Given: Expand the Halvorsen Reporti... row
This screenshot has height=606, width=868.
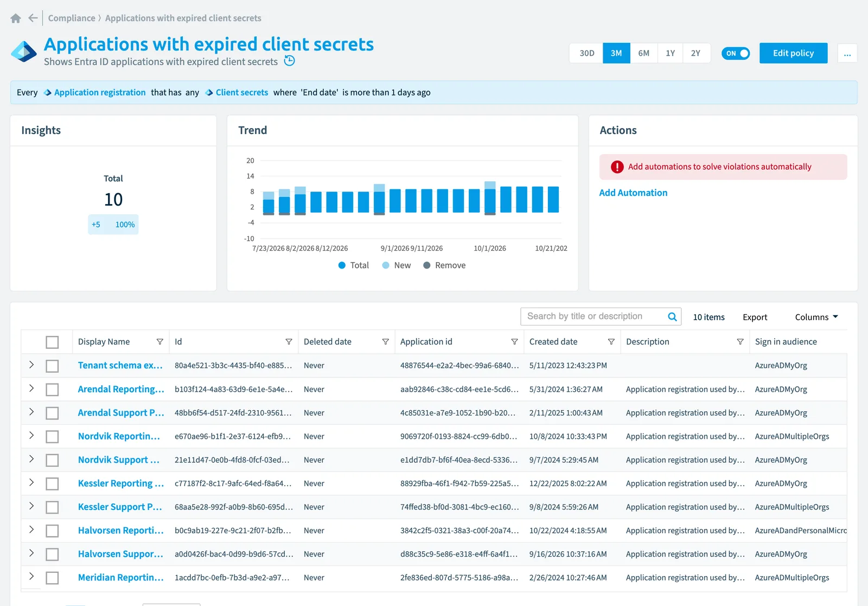Looking at the screenshot, I should point(31,530).
